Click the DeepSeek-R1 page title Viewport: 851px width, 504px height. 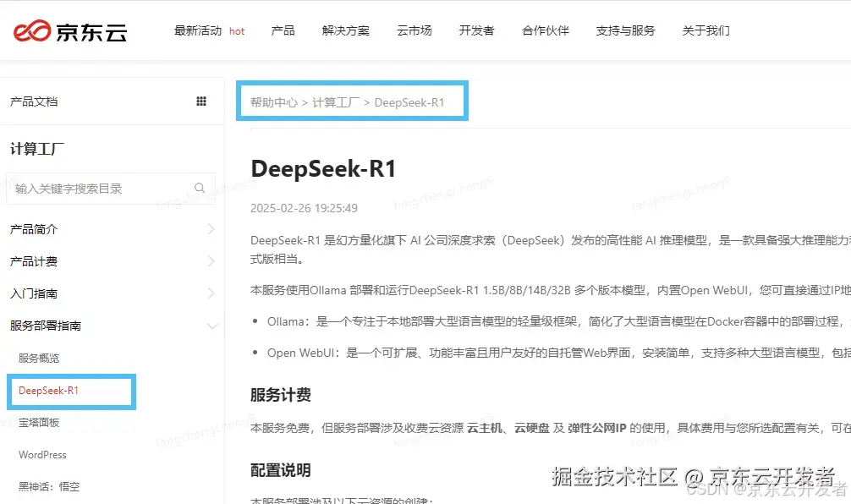point(323,169)
